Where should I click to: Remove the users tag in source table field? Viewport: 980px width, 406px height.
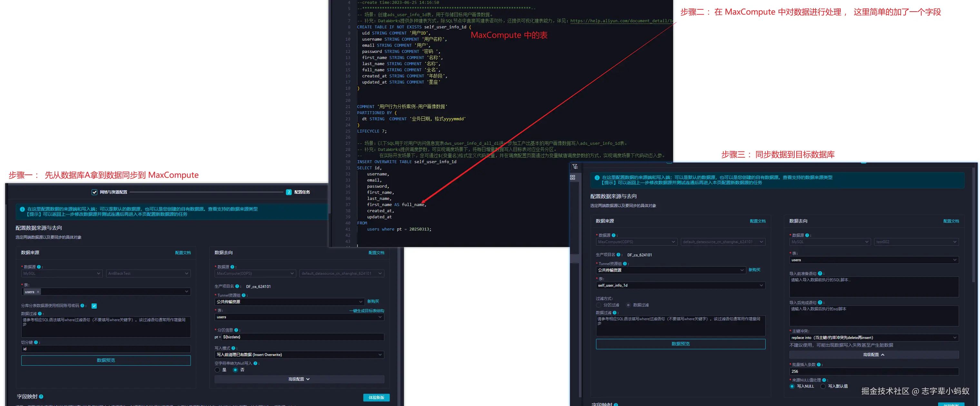click(x=38, y=292)
